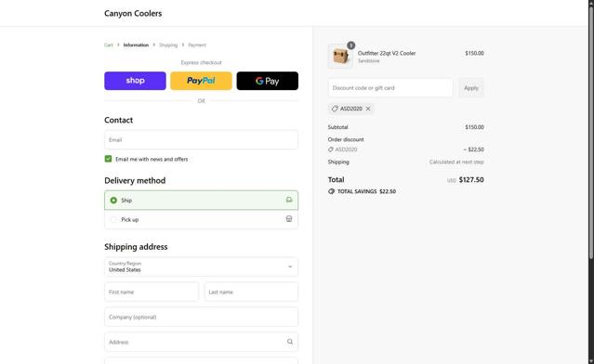Focus the Discount code or gift card field
Image resolution: width=594 pixels, height=364 pixels.
tap(390, 88)
